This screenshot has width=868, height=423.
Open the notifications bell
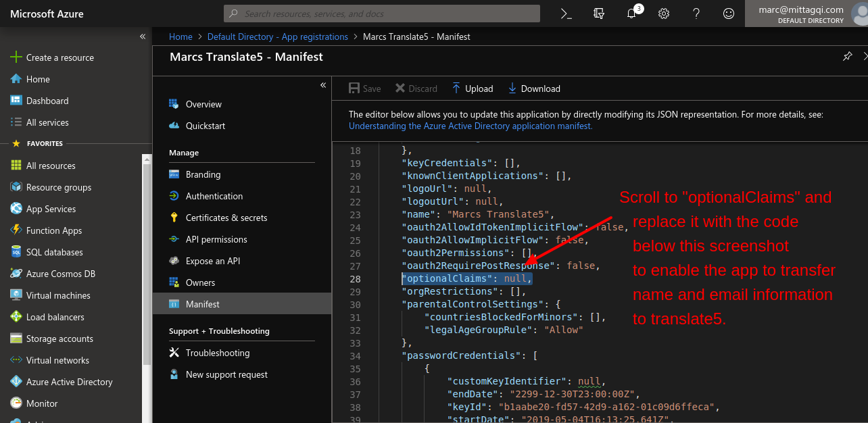(x=632, y=14)
